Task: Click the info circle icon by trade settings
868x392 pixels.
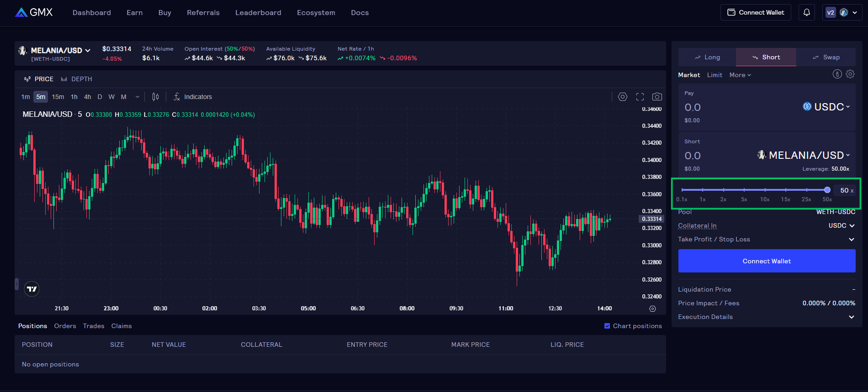Action: pos(837,74)
